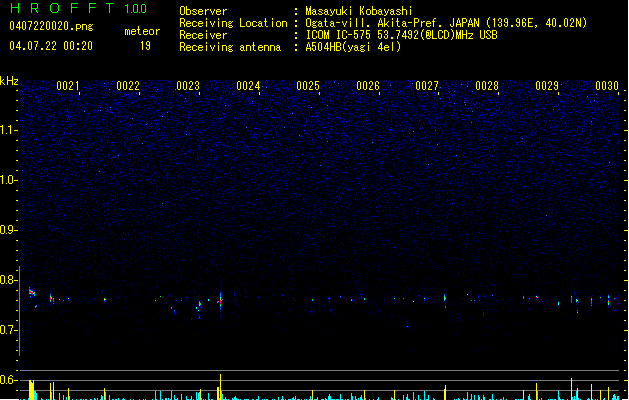
Task: Click the 1.1 kHz axis label
Action: 9,130
